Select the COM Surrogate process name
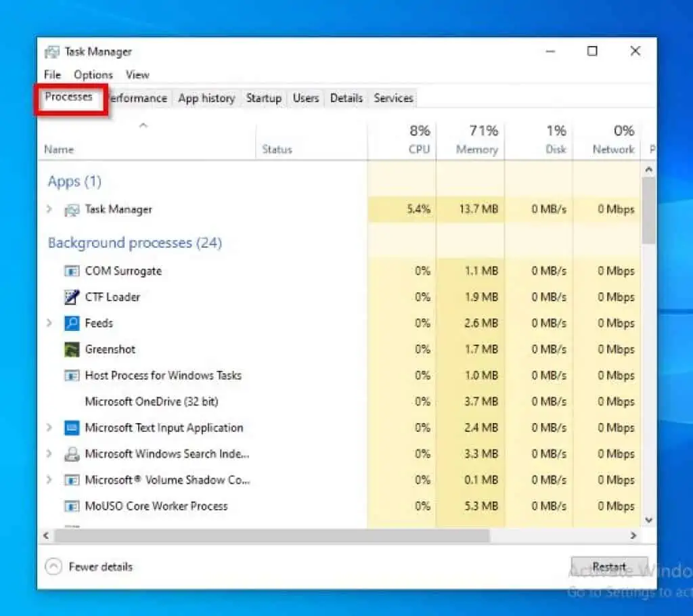 123,271
